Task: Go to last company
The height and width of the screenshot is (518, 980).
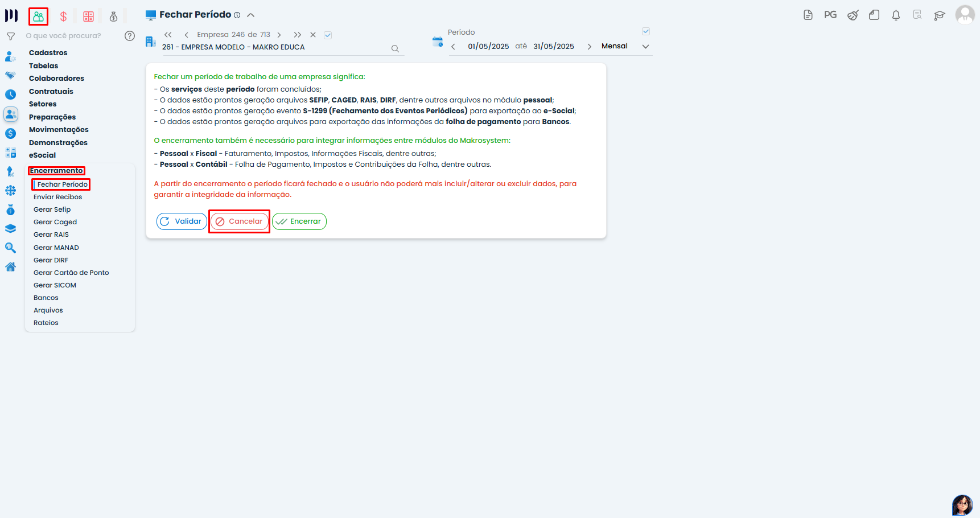Action: pos(298,35)
